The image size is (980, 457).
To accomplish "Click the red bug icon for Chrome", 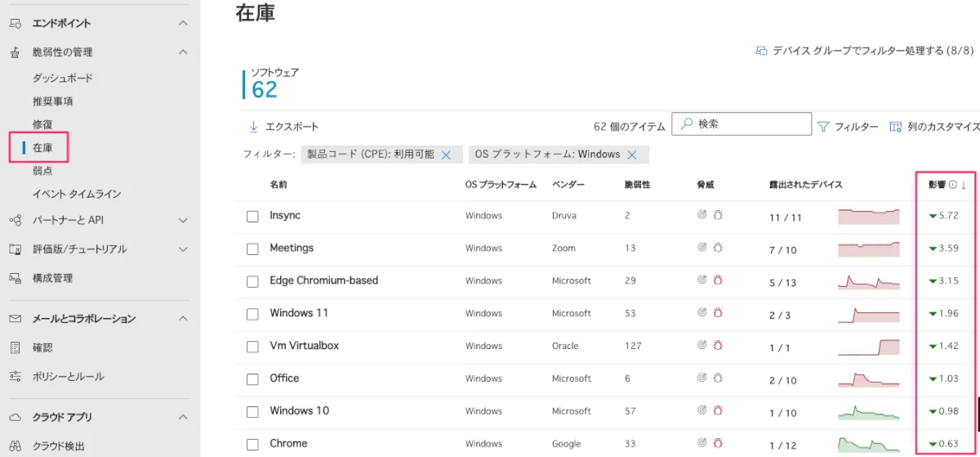I will pos(719,444).
